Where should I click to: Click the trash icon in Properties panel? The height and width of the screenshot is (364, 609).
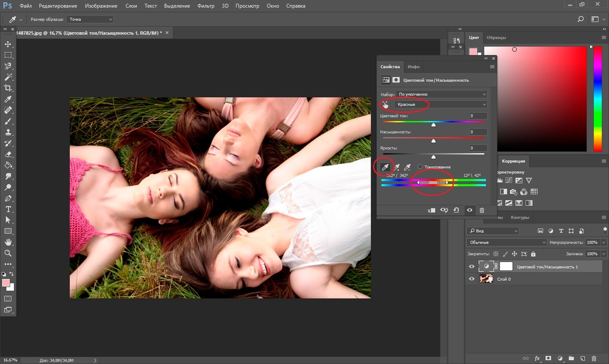[x=481, y=210]
